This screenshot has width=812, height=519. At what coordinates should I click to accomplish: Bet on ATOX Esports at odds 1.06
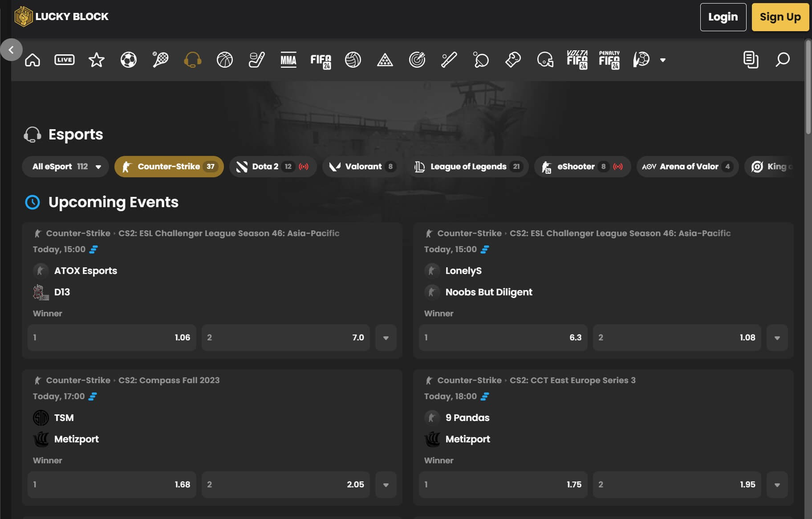point(112,338)
